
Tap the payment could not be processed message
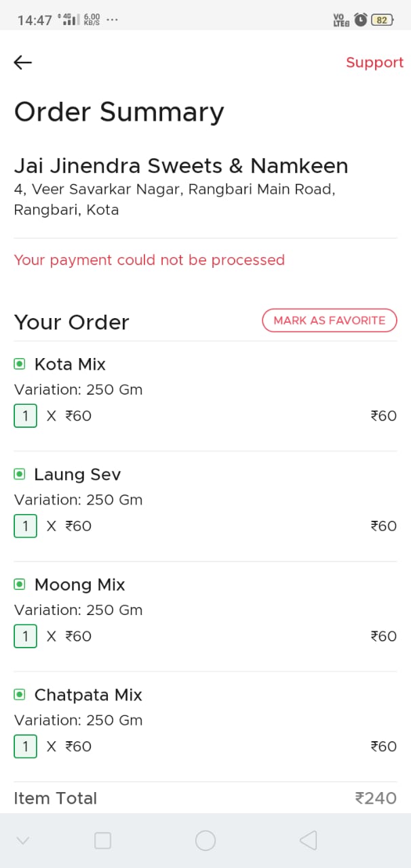(149, 260)
